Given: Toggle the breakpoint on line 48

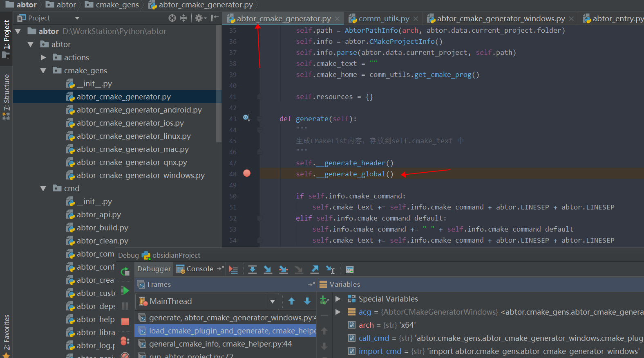Looking at the screenshot, I should 247,173.
